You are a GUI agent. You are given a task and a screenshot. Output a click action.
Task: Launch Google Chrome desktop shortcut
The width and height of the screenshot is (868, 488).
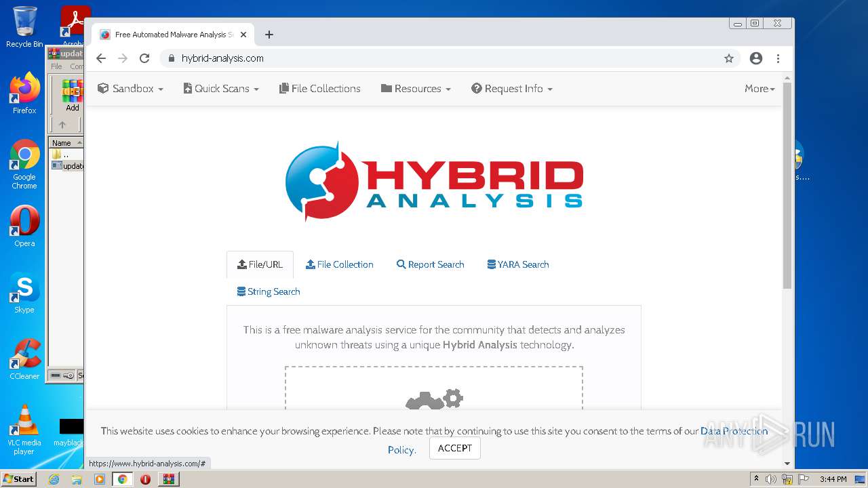click(x=24, y=165)
